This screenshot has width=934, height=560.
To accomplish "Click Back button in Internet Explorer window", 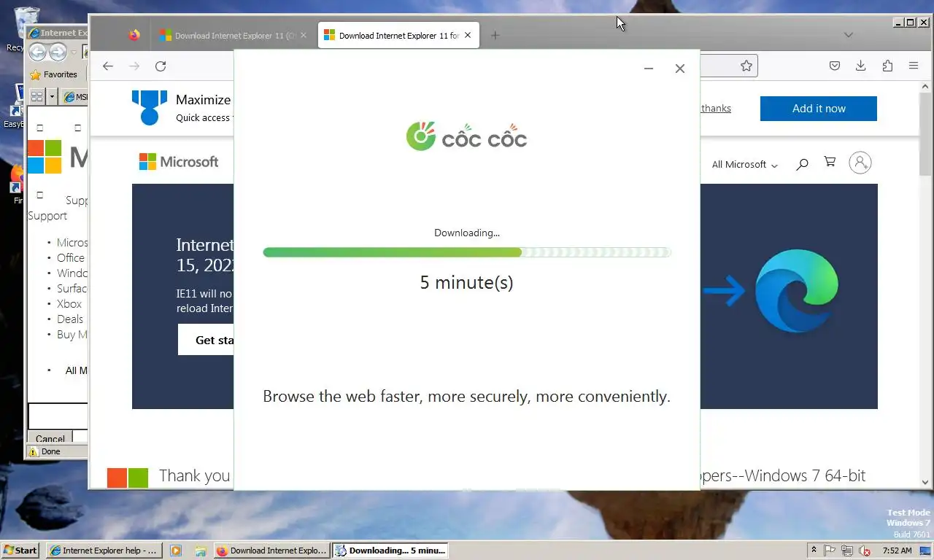I will (37, 52).
